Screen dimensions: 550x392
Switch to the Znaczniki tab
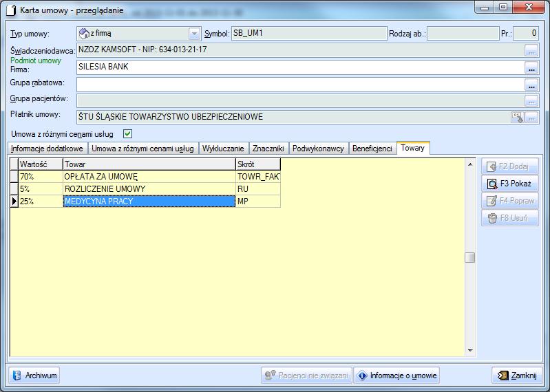tap(268, 149)
